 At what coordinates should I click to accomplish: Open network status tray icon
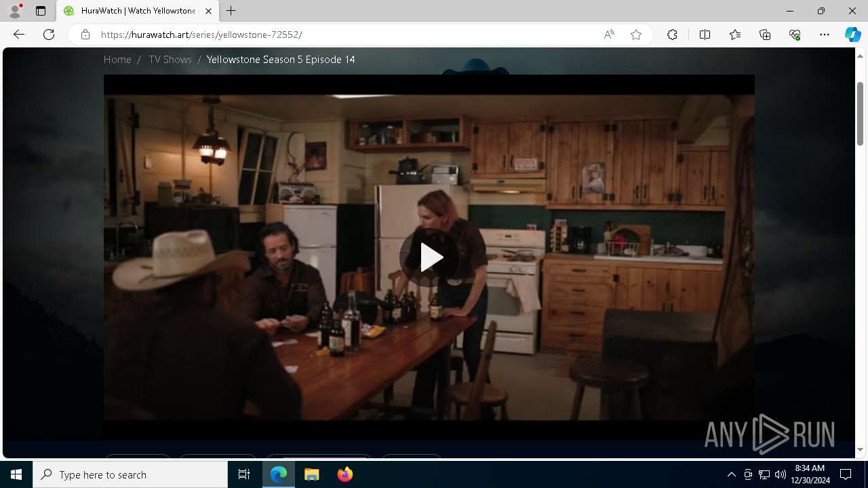764,474
